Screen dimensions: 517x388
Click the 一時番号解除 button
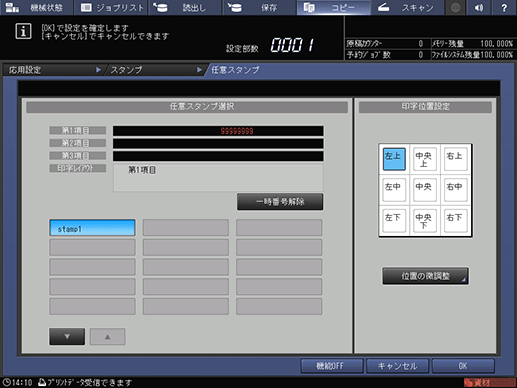point(280,202)
